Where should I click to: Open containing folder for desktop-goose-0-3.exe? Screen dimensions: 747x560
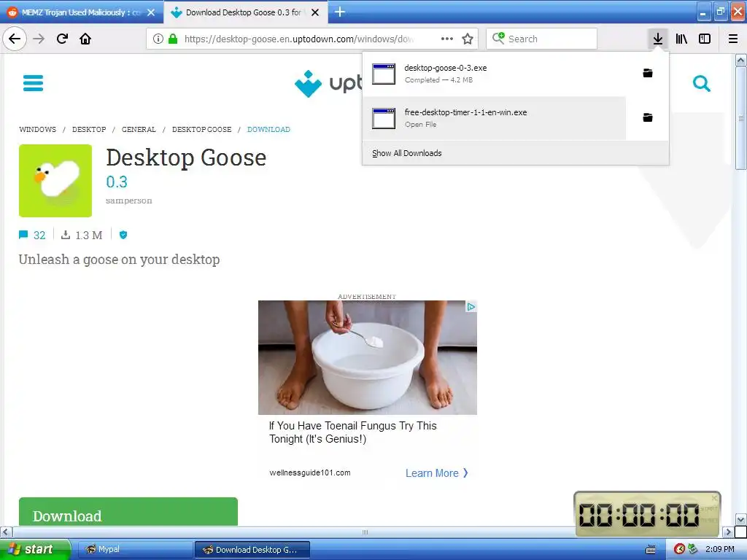pos(648,73)
